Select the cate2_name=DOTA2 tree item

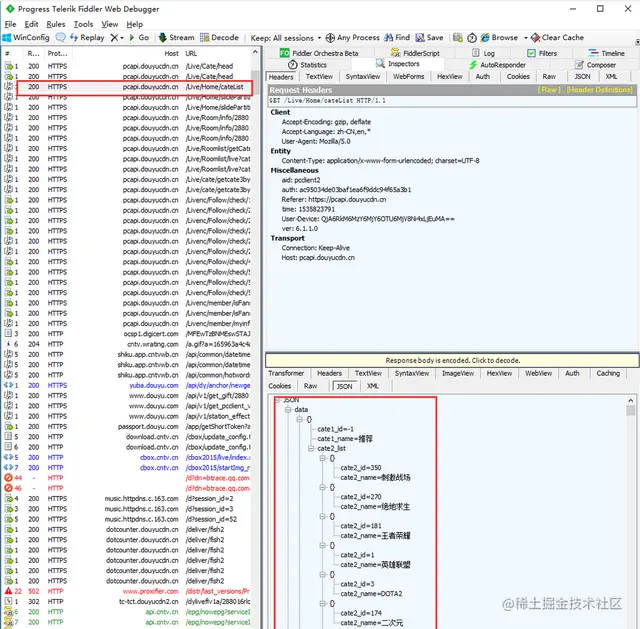371,594
